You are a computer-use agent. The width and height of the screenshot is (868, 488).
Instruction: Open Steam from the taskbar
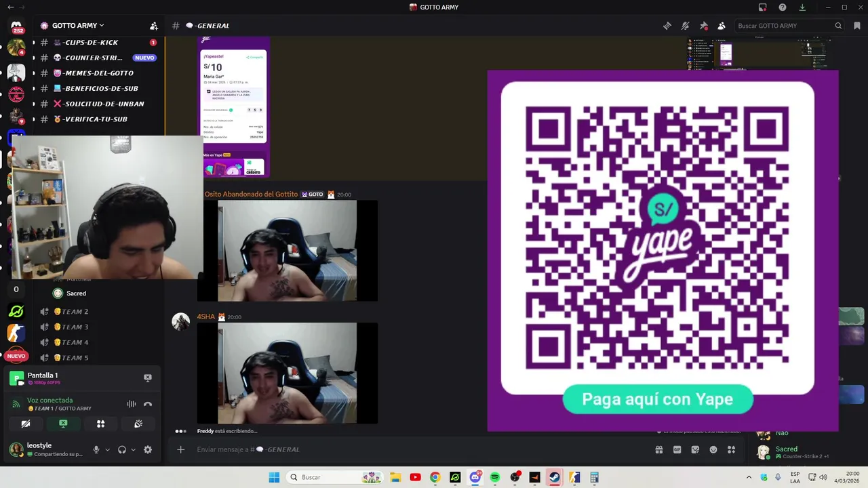click(554, 477)
